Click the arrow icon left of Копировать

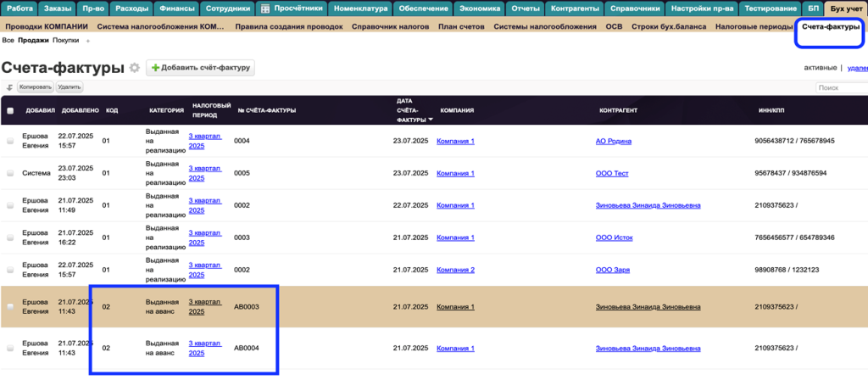(x=8, y=87)
